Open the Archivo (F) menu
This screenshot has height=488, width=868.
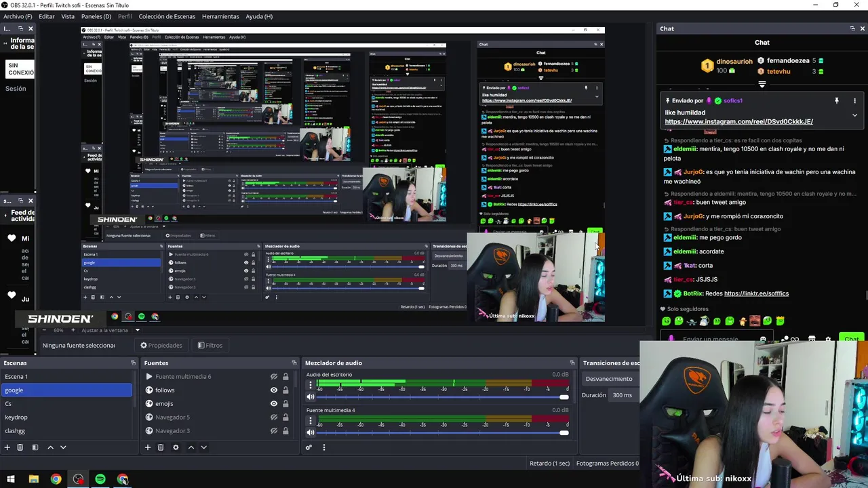18,16
